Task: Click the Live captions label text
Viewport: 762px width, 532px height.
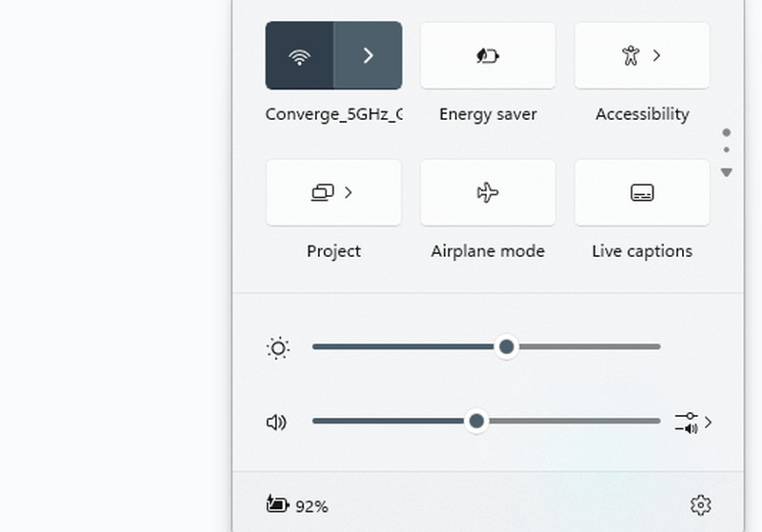Action: (x=642, y=251)
